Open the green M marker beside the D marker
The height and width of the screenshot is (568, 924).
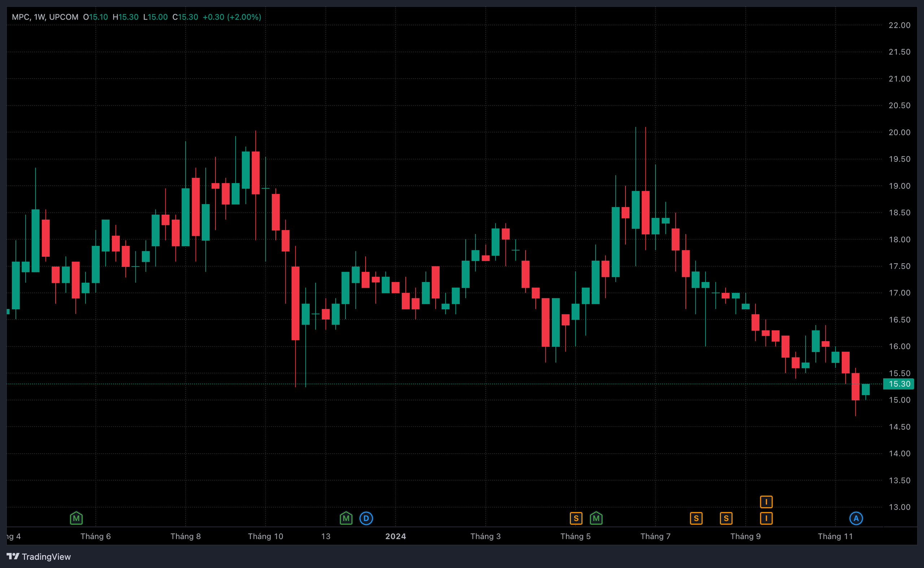(x=346, y=519)
